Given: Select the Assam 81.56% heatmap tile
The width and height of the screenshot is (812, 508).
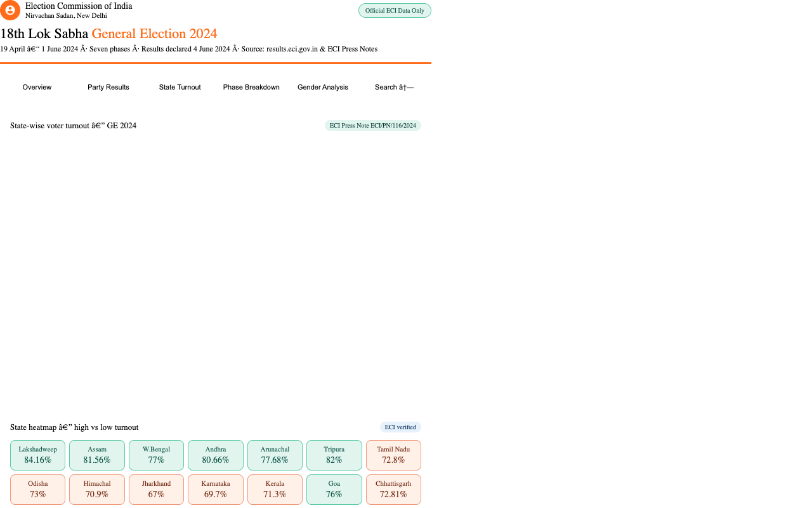Looking at the screenshot, I should pyautogui.click(x=97, y=455).
